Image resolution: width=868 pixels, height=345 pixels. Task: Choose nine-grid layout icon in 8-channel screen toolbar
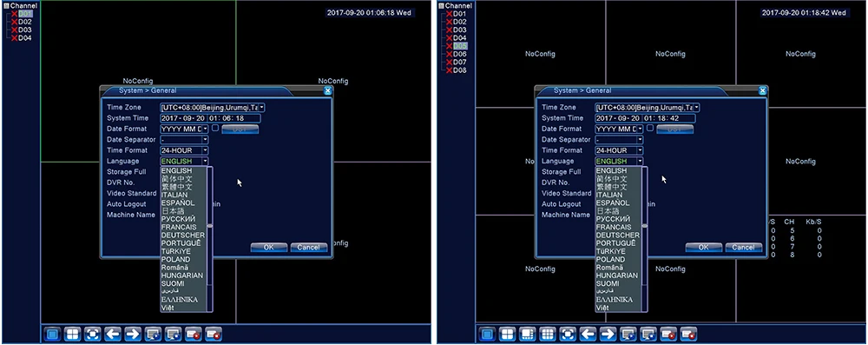[x=548, y=334]
